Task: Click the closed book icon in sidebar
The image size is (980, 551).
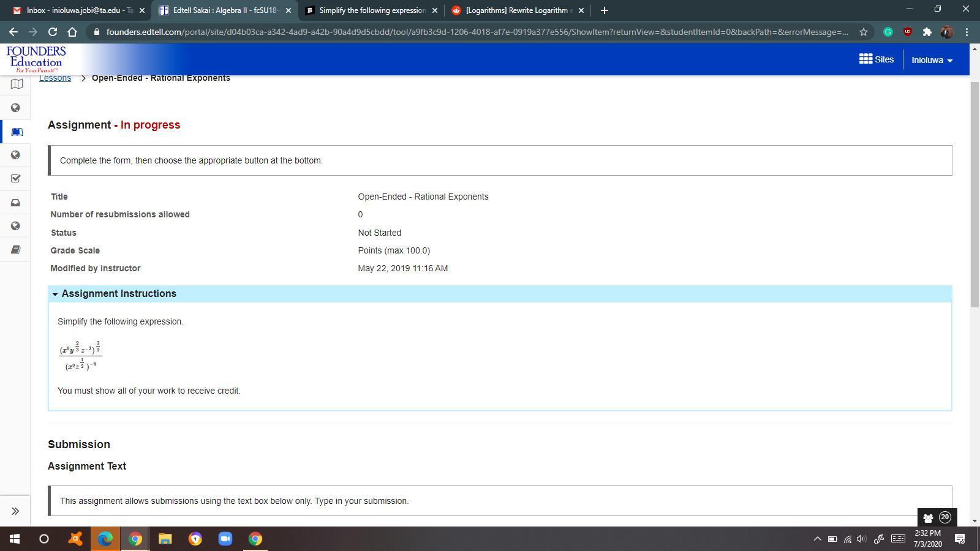Action: pos(16,250)
